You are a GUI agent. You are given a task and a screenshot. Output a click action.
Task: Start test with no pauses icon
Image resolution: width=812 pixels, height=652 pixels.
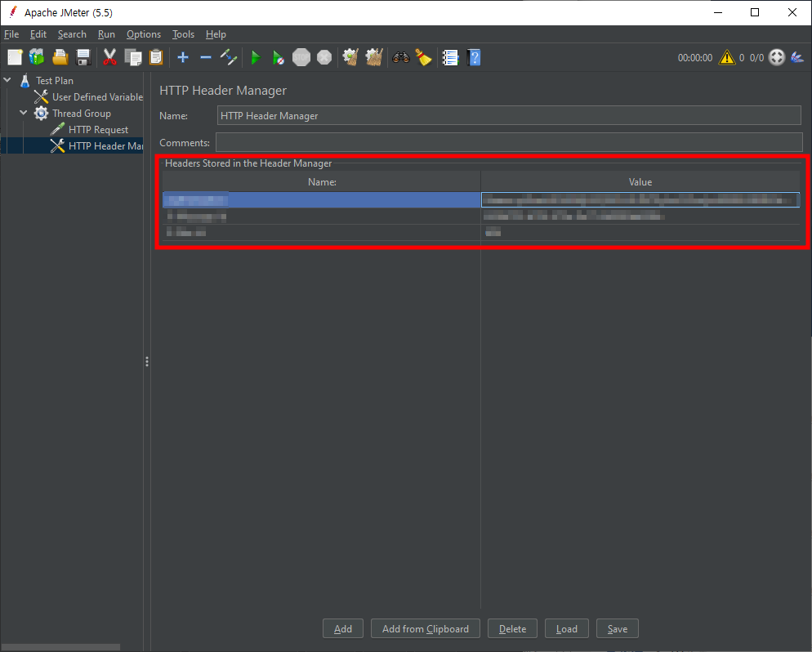point(278,57)
